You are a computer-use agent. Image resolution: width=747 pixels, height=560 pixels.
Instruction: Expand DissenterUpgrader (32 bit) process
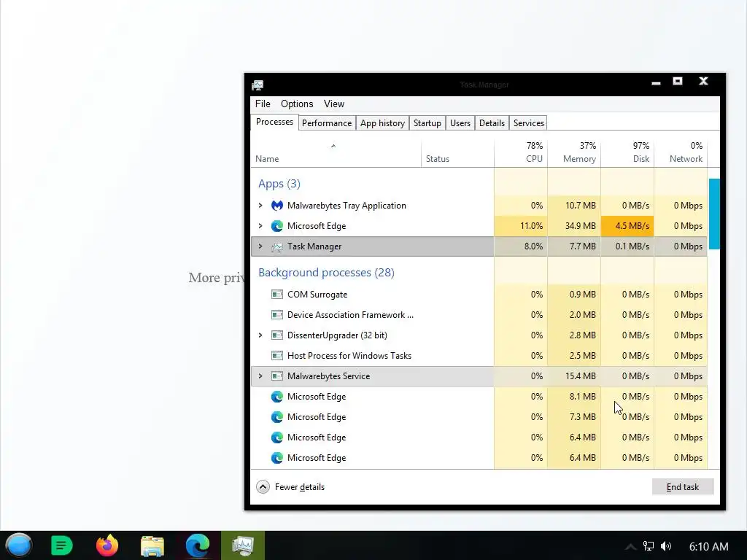click(x=260, y=335)
